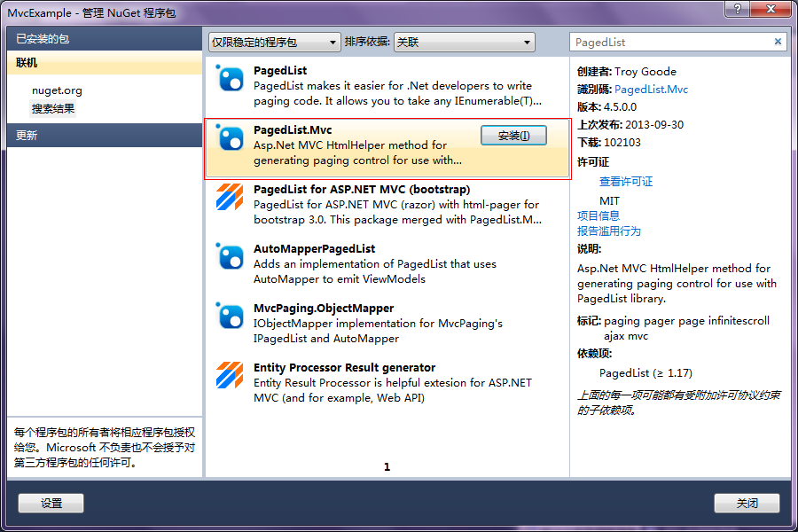This screenshot has width=798, height=532.
Task: Click the MvcPaging.ObjectMapper package icon
Action: [x=230, y=317]
